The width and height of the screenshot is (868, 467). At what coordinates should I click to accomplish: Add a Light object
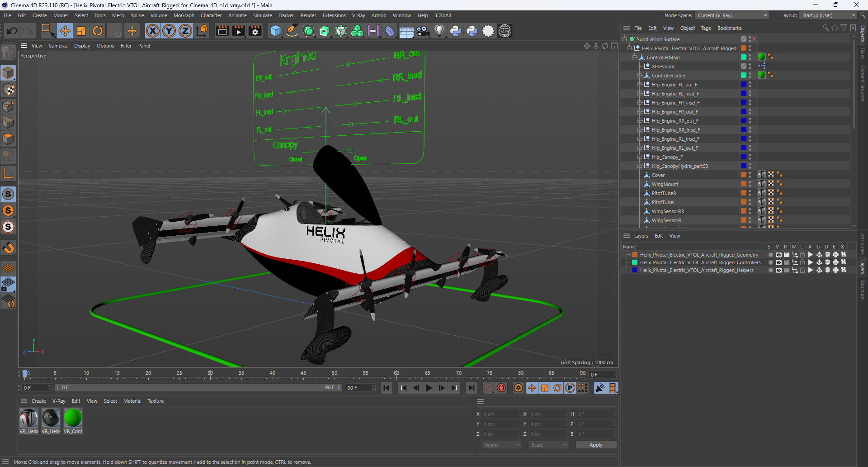(439, 31)
